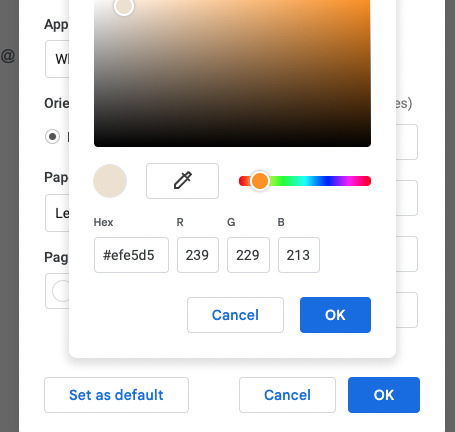Image resolution: width=455 pixels, height=432 pixels.
Task: Focus the G value field showing 229
Action: (x=248, y=255)
